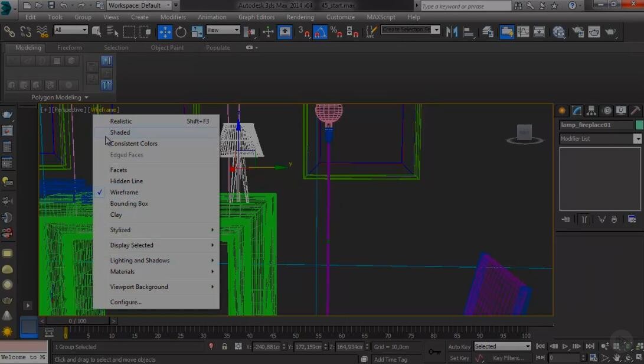Screen dimensions: 644x364
Task: Select the Select and Rotate tool
Action: [x=181, y=32]
